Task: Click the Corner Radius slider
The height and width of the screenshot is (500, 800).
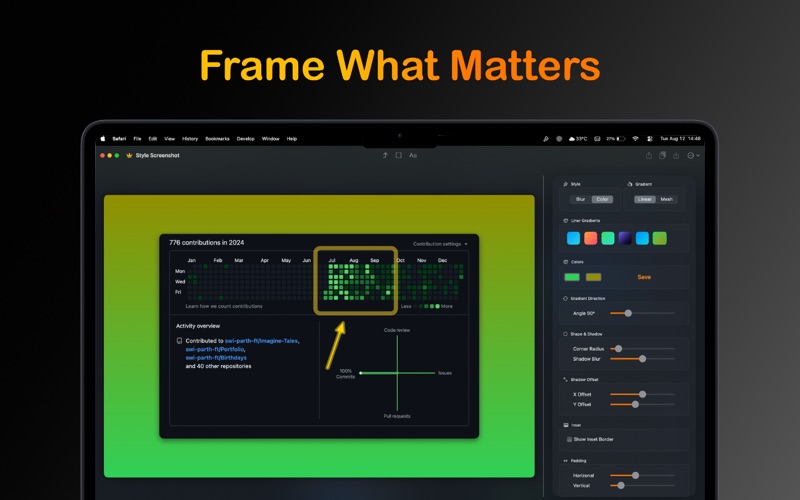Action: point(642,349)
